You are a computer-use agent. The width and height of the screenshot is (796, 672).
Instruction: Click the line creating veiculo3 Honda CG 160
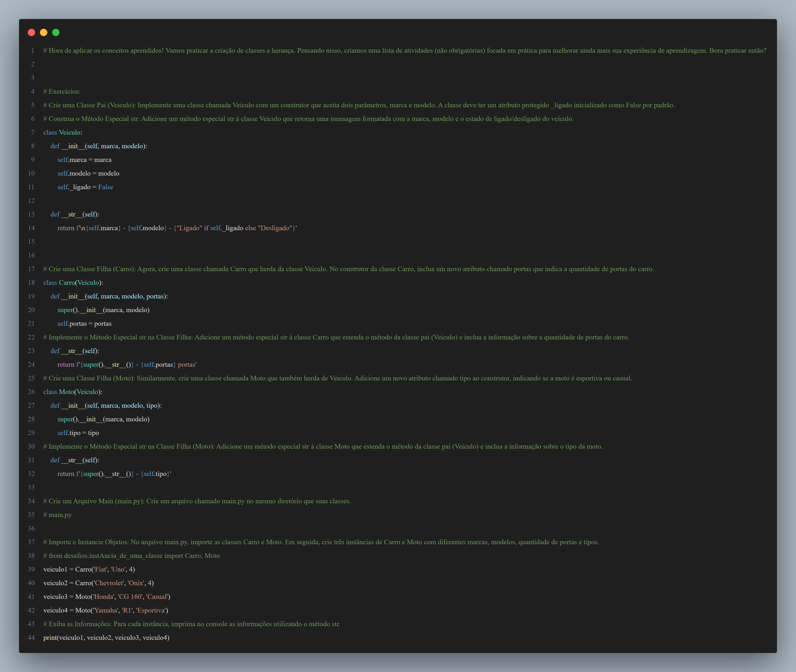pyautogui.click(x=107, y=597)
